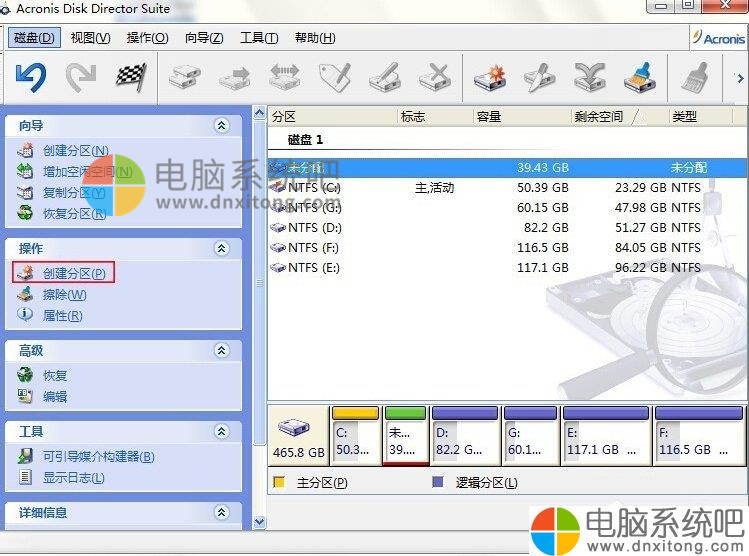Collapse the 工具 sidebar panel
The width and height of the screenshot is (749, 556).
point(222,432)
